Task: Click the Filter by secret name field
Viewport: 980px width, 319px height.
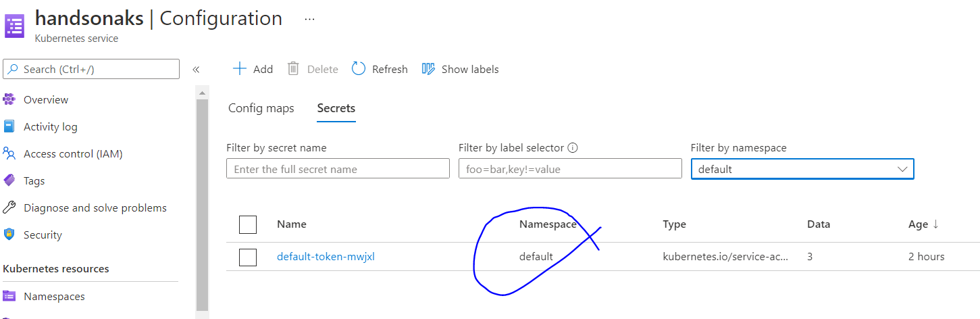Action: pos(338,169)
